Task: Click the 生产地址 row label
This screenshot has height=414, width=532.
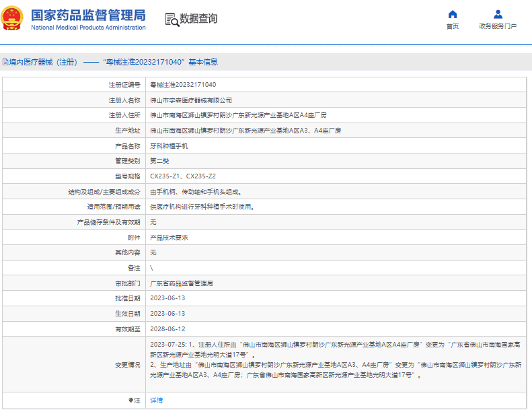Action: pyautogui.click(x=128, y=131)
